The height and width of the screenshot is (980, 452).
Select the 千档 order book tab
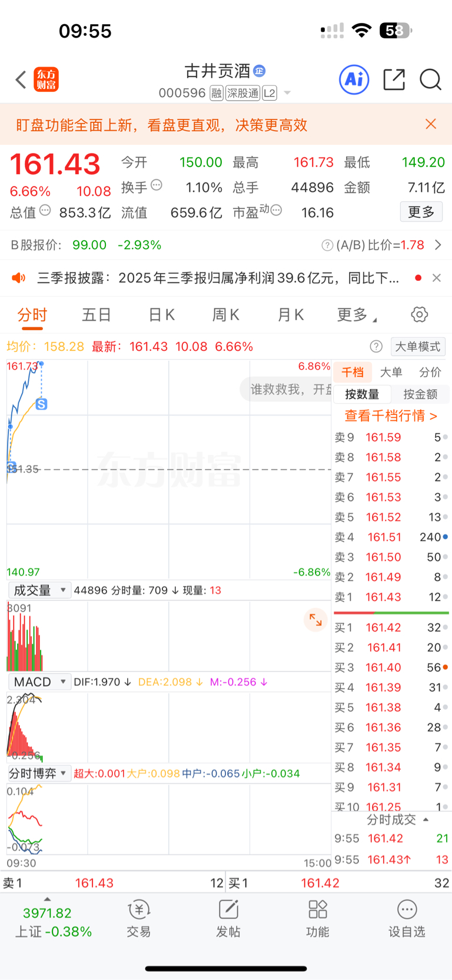pos(353,372)
